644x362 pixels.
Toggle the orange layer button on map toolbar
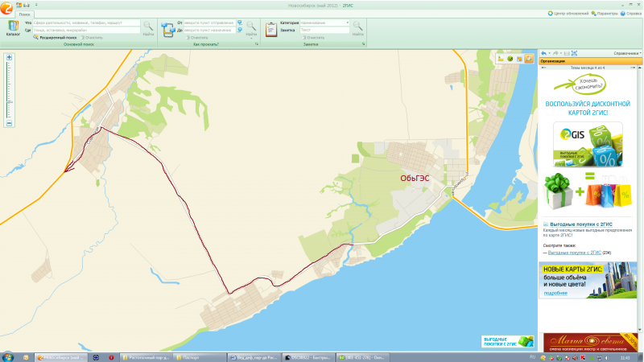[519, 59]
